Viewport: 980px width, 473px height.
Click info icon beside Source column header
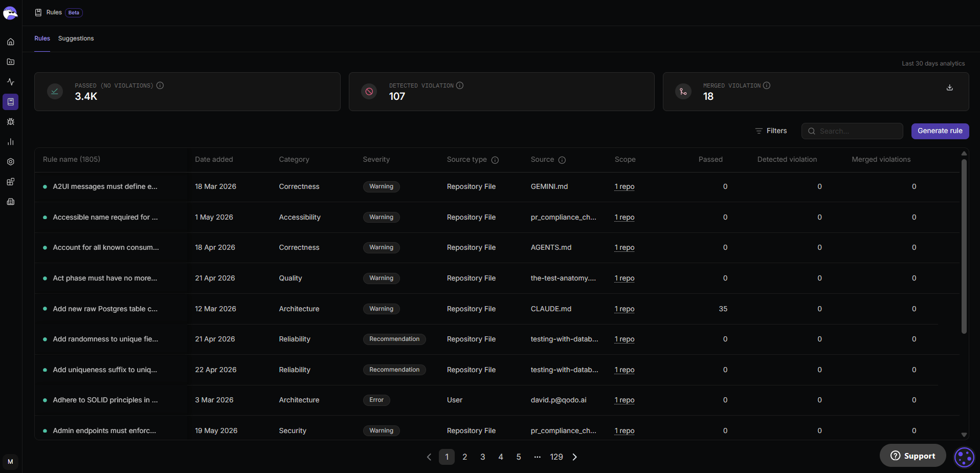pos(562,160)
